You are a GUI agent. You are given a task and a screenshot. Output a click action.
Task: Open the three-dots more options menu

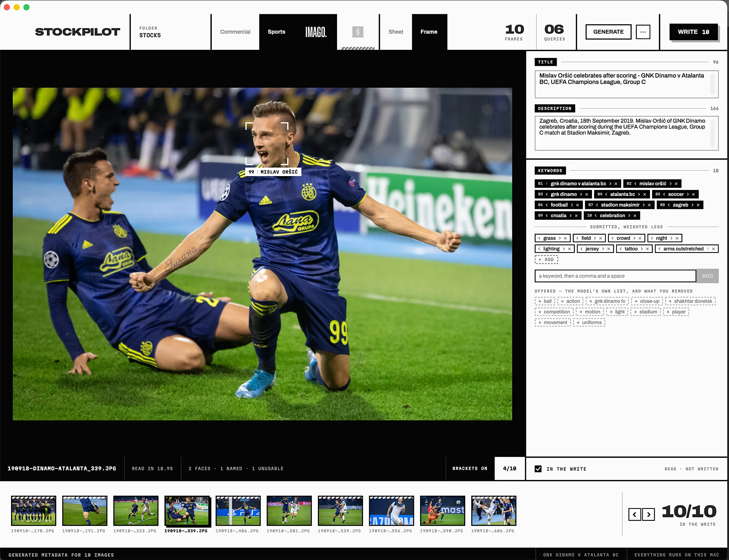point(643,32)
